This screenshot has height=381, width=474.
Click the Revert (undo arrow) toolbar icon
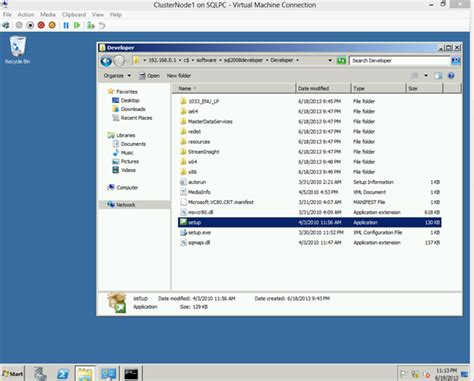102,25
